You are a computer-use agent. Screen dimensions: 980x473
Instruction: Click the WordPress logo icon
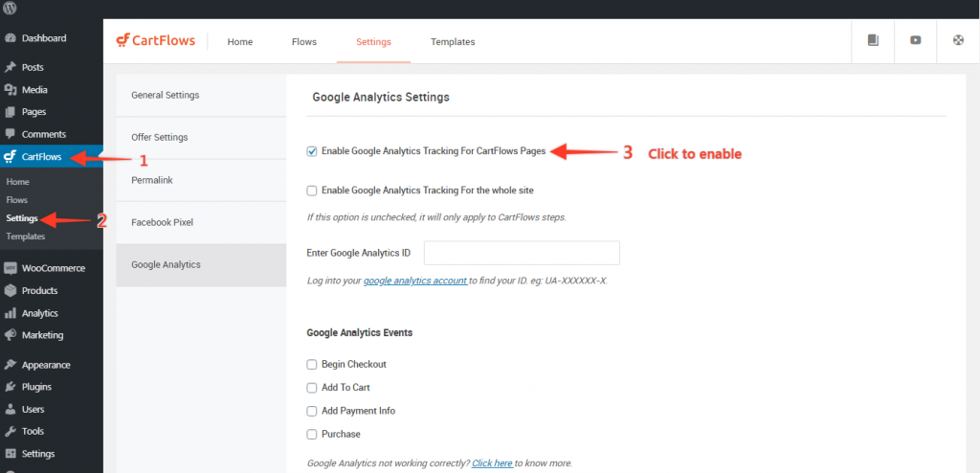click(11, 9)
